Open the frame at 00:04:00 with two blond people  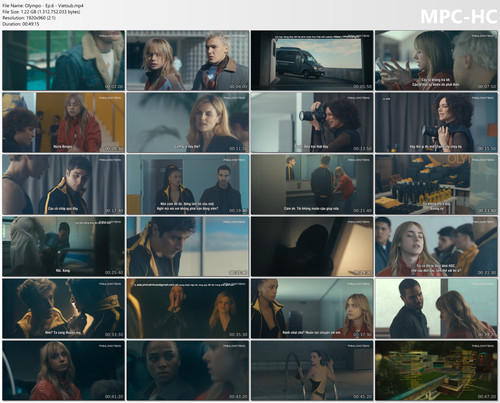click(x=188, y=60)
